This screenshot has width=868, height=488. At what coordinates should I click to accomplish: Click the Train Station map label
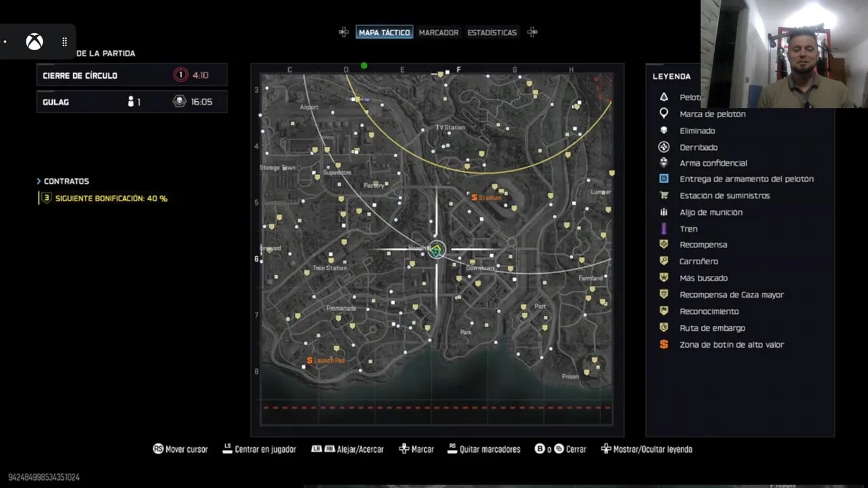(330, 268)
